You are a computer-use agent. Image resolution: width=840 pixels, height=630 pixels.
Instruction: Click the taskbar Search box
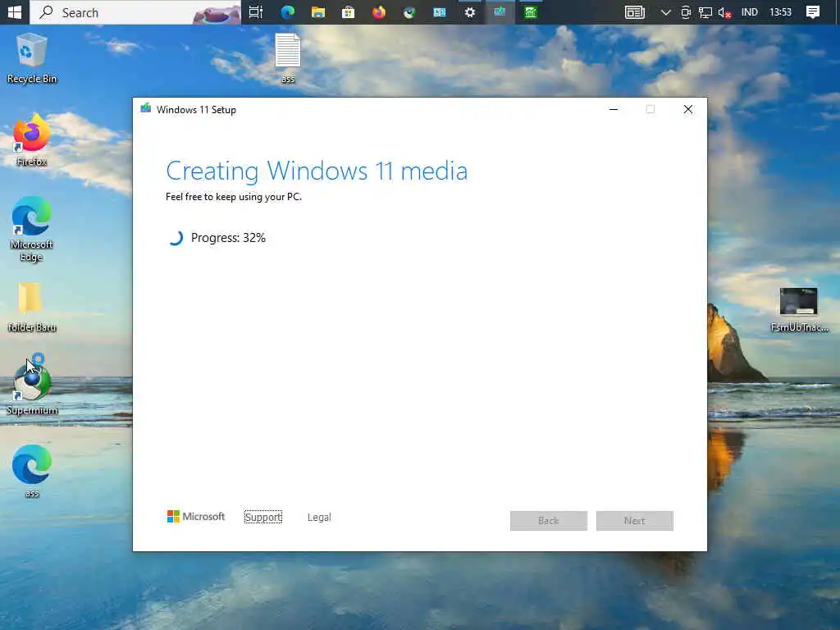135,11
